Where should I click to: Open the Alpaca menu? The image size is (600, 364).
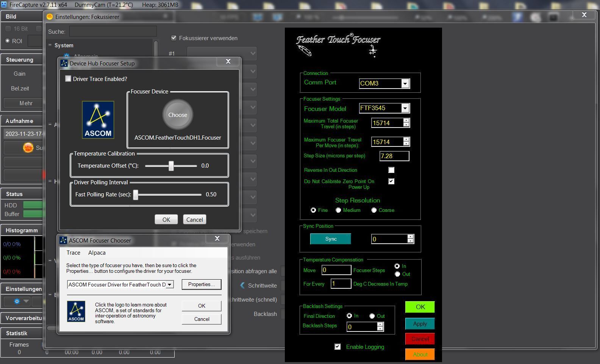click(x=97, y=252)
